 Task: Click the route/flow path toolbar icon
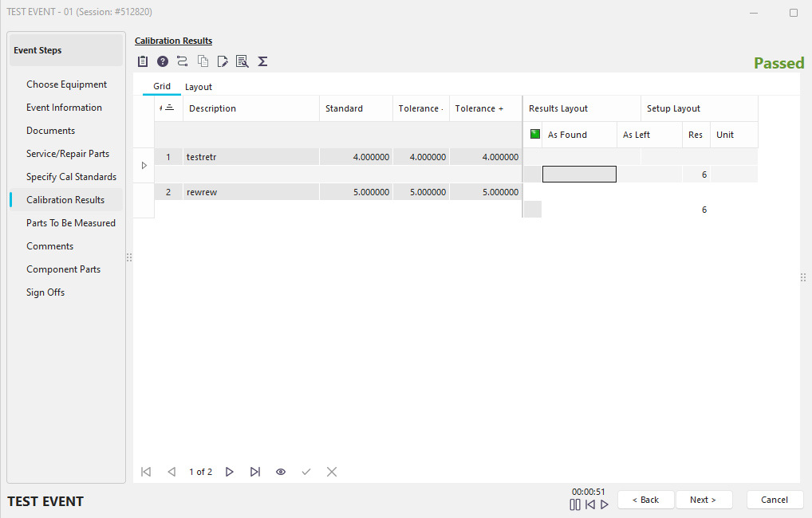tap(183, 61)
